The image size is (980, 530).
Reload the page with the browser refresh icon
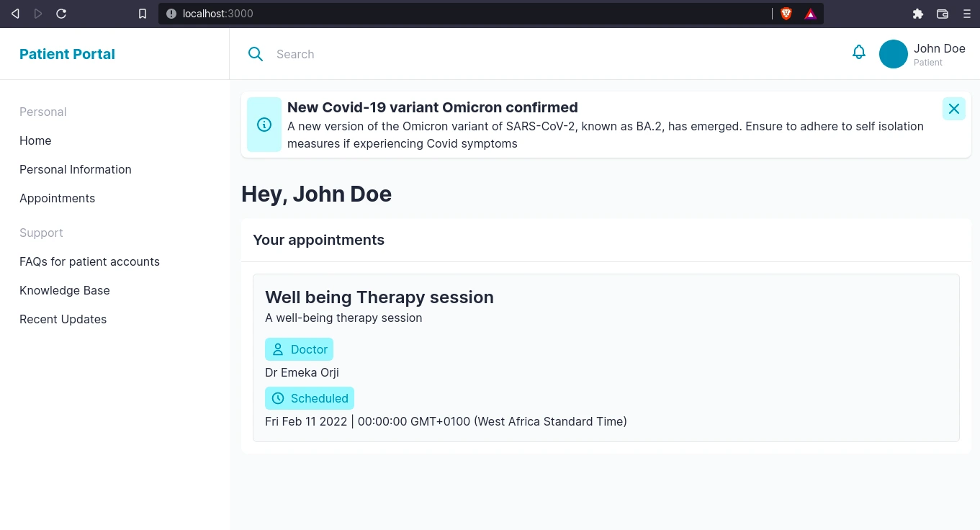pyautogui.click(x=61, y=14)
